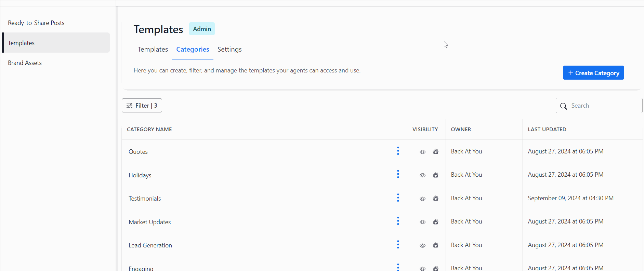Open the Quotes row three-dot menu
Screen dimensions: 644x271
pyautogui.click(x=398, y=151)
